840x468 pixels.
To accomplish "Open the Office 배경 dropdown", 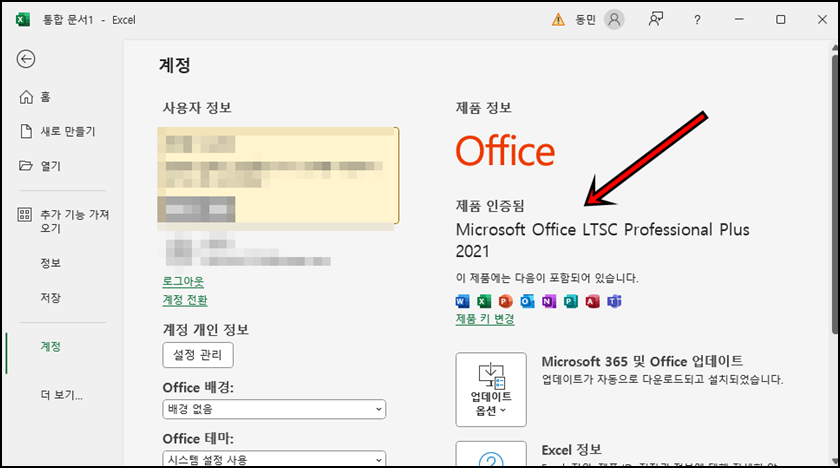I will pos(274,409).
